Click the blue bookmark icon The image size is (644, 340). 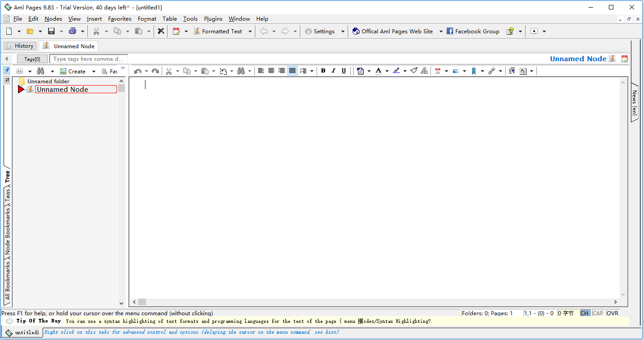pyautogui.click(x=474, y=71)
